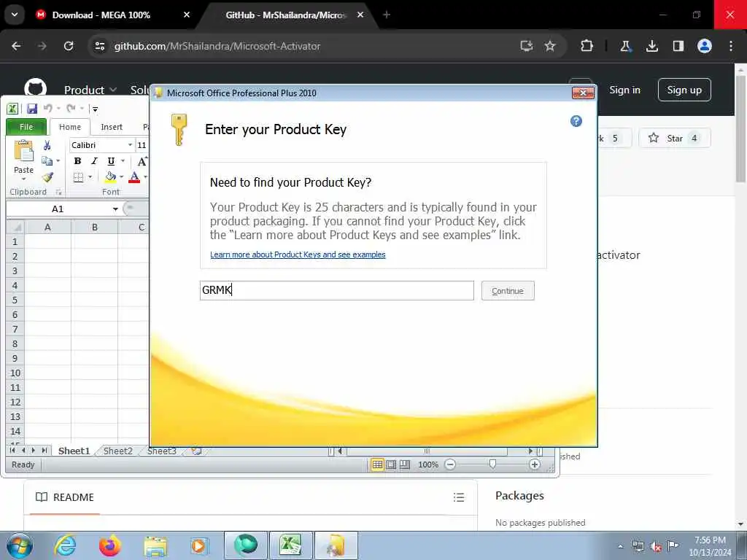Image resolution: width=747 pixels, height=560 pixels.
Task: Open Internet Explorer from the taskbar
Action: pos(66,545)
